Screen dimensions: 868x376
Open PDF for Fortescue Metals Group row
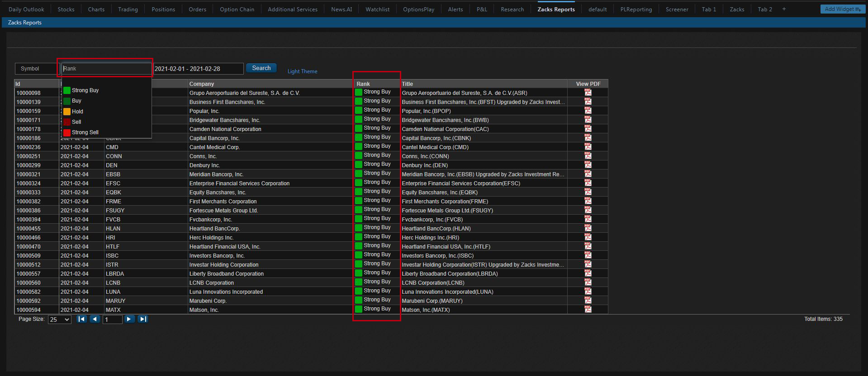click(x=588, y=210)
